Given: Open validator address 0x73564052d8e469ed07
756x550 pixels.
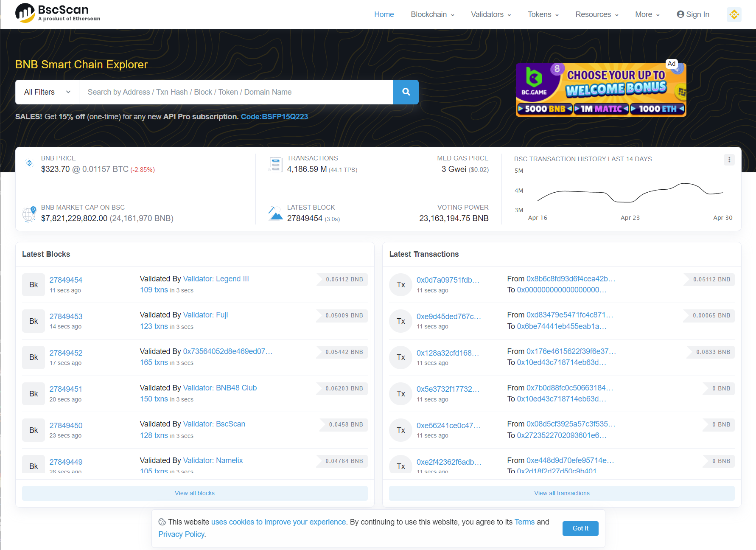Looking at the screenshot, I should 228,351.
